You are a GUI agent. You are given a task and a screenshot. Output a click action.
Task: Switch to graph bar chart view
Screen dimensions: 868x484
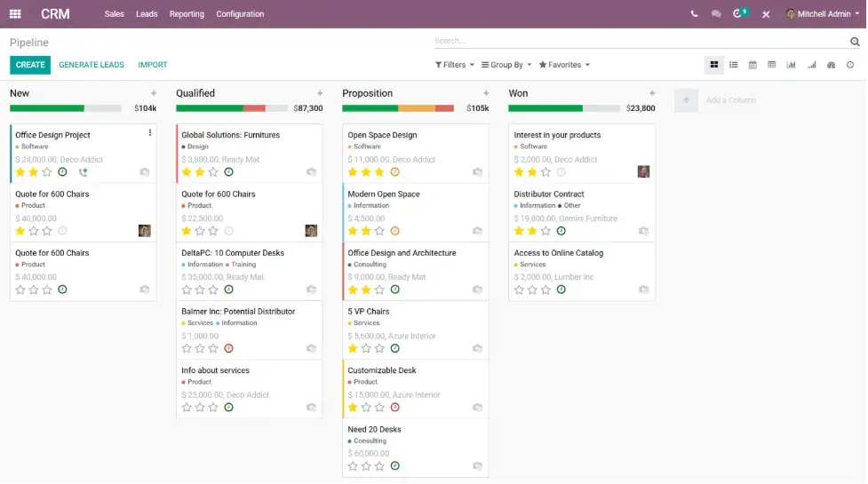[791, 65]
